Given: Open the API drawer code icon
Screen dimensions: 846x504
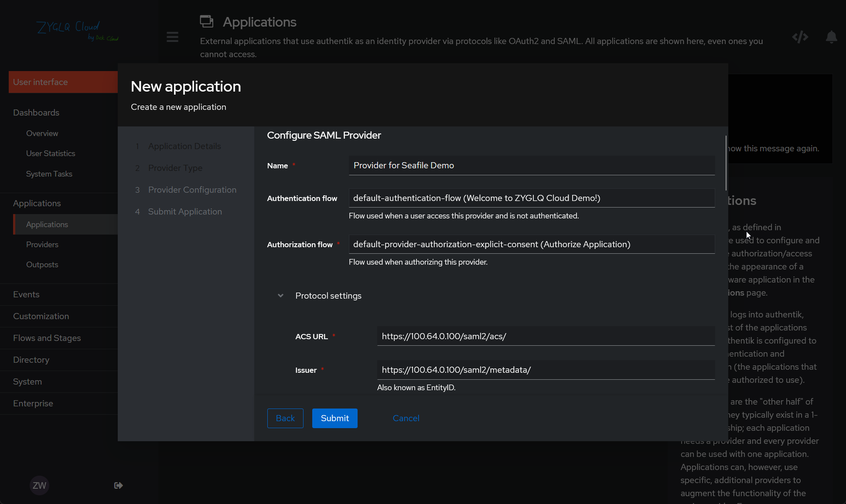Looking at the screenshot, I should click(800, 37).
